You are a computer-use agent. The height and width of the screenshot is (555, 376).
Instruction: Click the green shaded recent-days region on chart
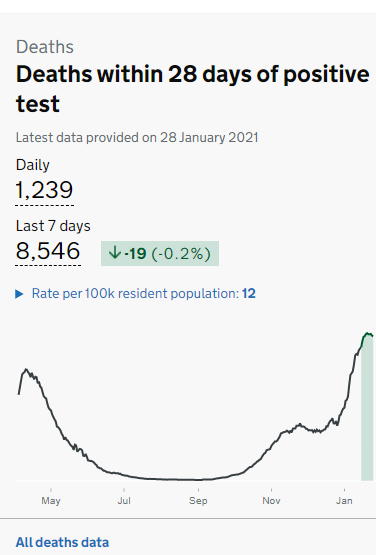coord(367,407)
